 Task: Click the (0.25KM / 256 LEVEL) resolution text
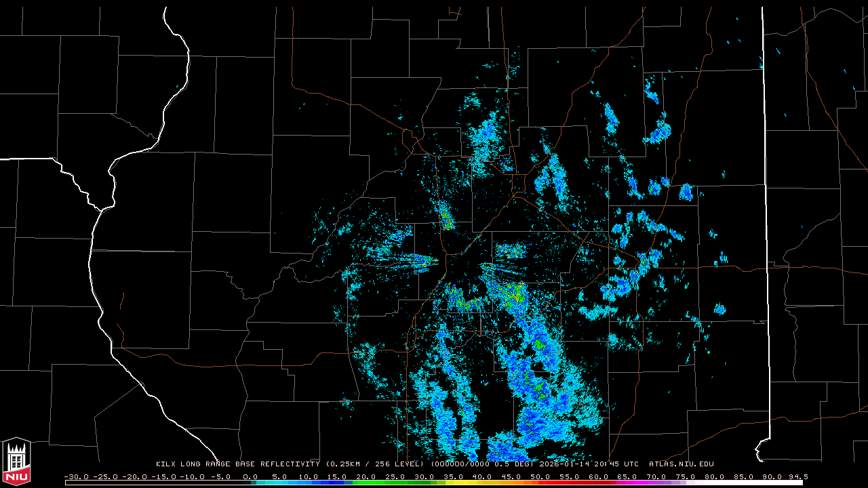(x=376, y=464)
